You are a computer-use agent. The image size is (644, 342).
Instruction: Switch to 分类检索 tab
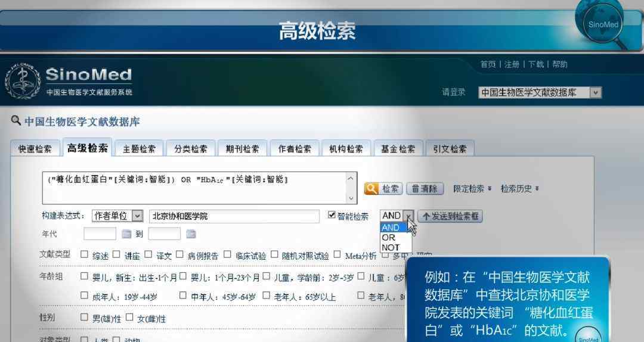(x=191, y=148)
